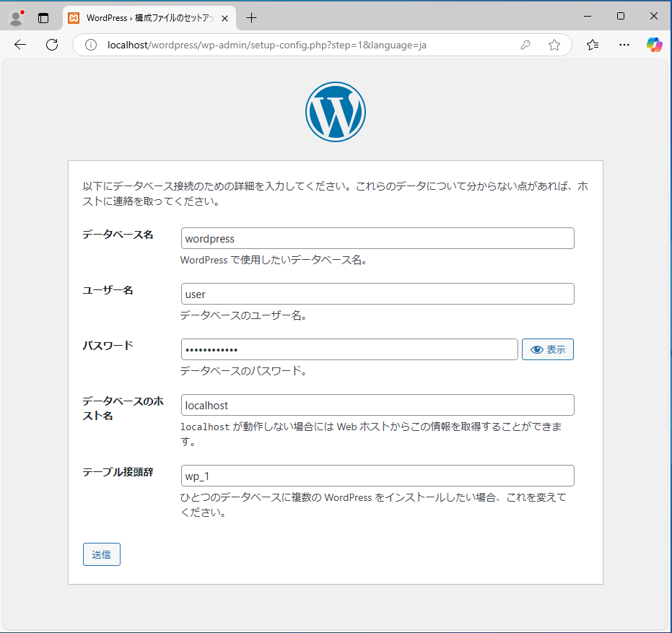This screenshot has width=672, height=633.
Task: Click the WordPress logo at top
Action: [335, 112]
